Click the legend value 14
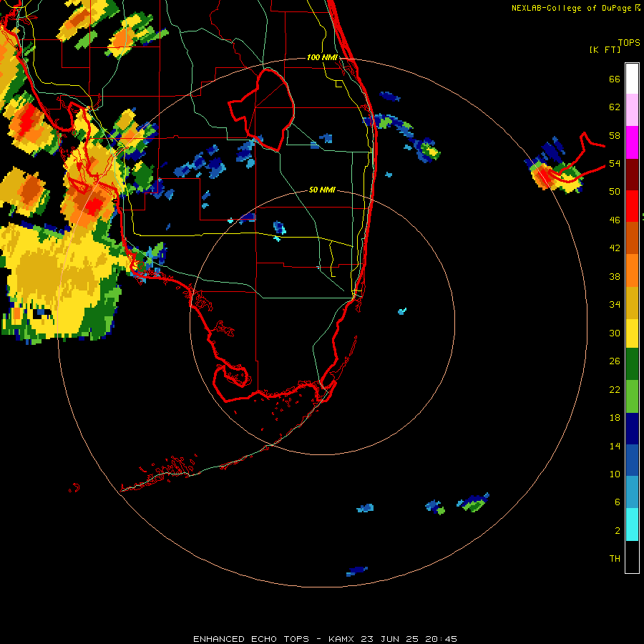Screen dimensions: 644x644 point(615,446)
